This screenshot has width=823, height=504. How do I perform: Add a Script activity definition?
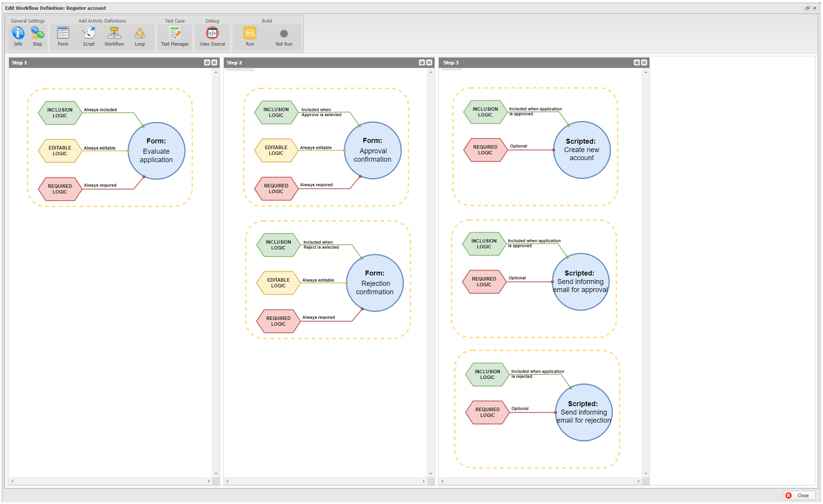click(89, 36)
